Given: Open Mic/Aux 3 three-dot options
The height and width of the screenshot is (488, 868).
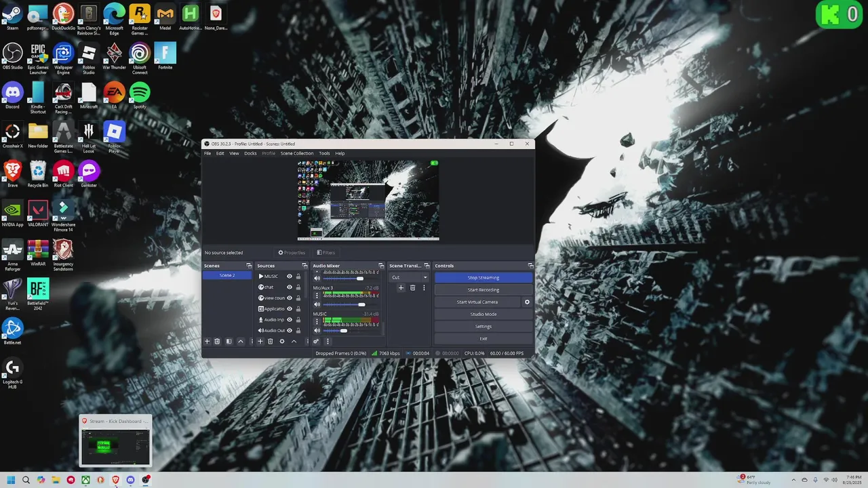Looking at the screenshot, I should 317,296.
